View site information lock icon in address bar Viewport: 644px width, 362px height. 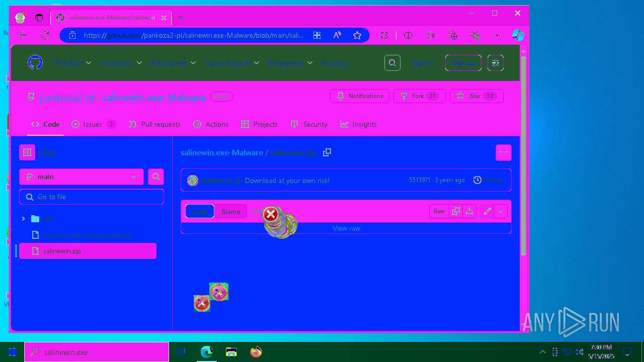72,35
